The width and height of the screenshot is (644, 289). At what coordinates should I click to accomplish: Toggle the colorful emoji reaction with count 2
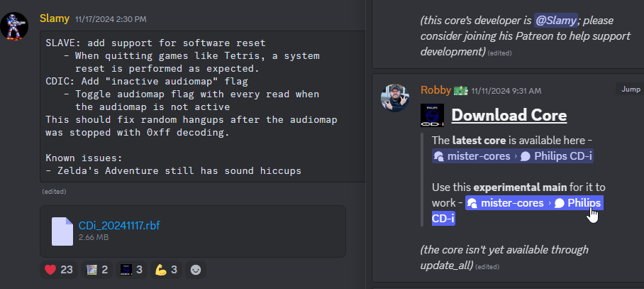[97, 270]
